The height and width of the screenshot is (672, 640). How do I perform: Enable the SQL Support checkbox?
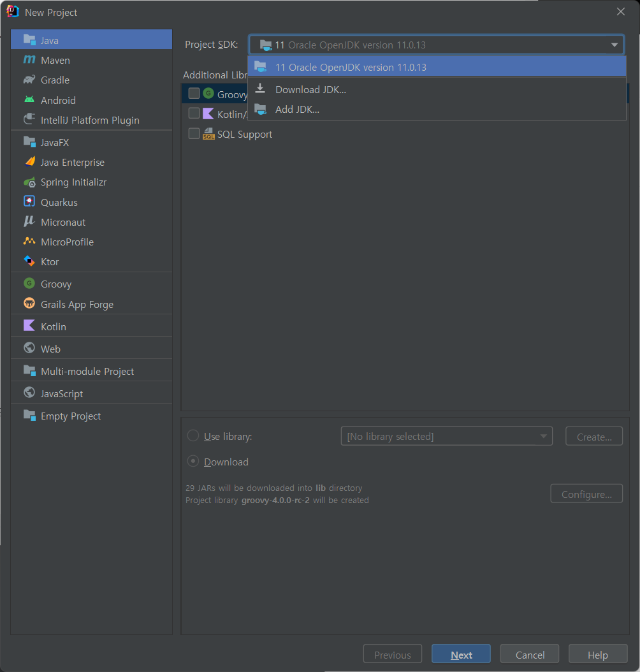tap(194, 134)
